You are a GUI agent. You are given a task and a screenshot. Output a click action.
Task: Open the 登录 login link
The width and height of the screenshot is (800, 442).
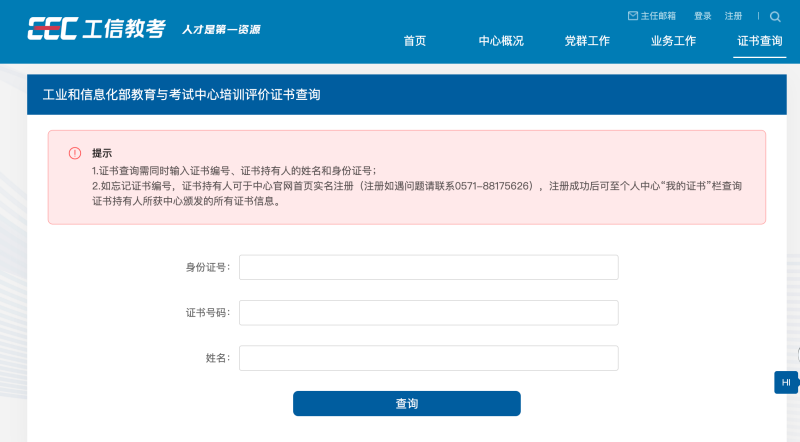(703, 16)
